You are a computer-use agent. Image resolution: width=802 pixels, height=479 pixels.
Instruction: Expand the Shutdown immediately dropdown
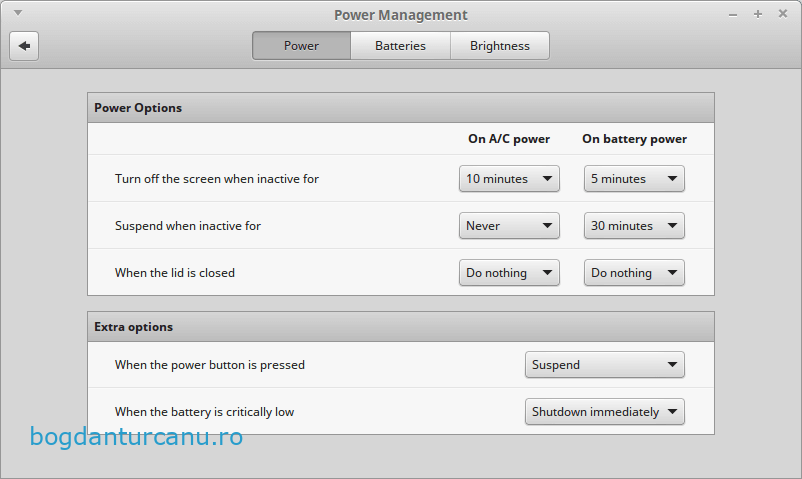click(604, 412)
